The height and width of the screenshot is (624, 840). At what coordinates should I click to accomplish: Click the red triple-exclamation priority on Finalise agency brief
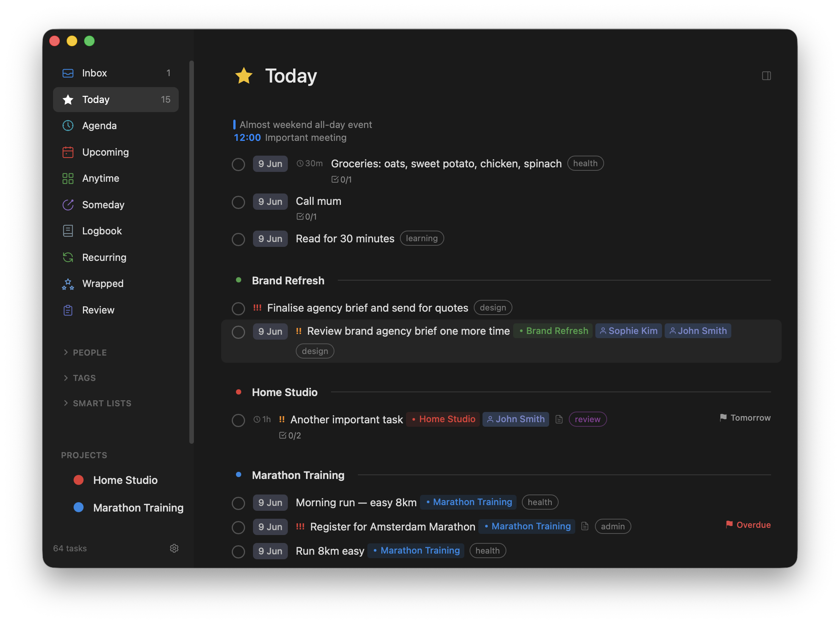point(258,308)
